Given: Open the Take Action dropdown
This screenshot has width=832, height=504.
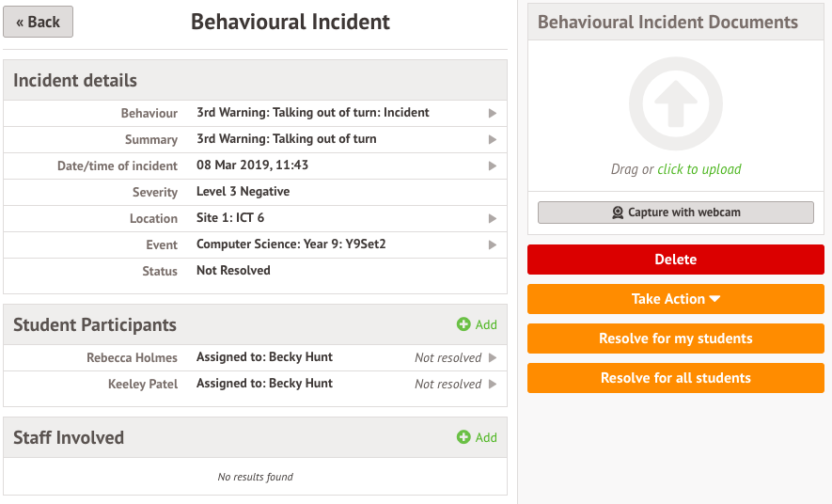Looking at the screenshot, I should pyautogui.click(x=675, y=299).
